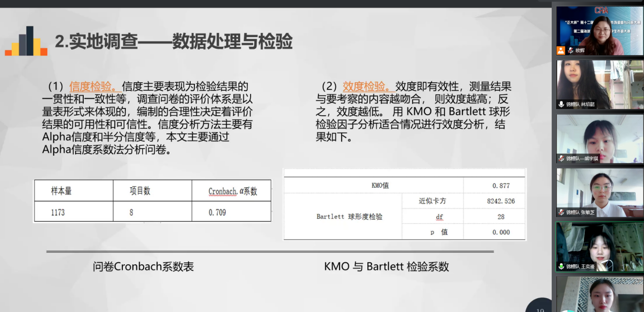Screen dimensions: 644x312
Task: Click muted mic icon on the third video tile
Action: tap(561, 158)
